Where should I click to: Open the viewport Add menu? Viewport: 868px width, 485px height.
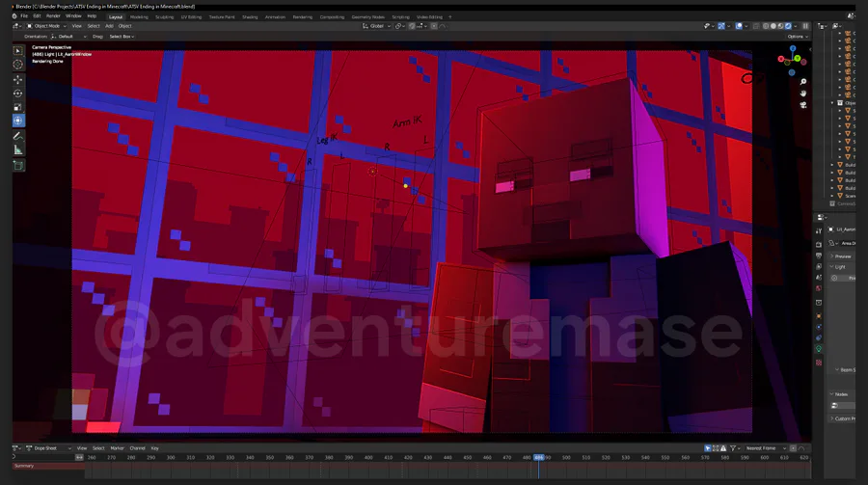pos(109,26)
